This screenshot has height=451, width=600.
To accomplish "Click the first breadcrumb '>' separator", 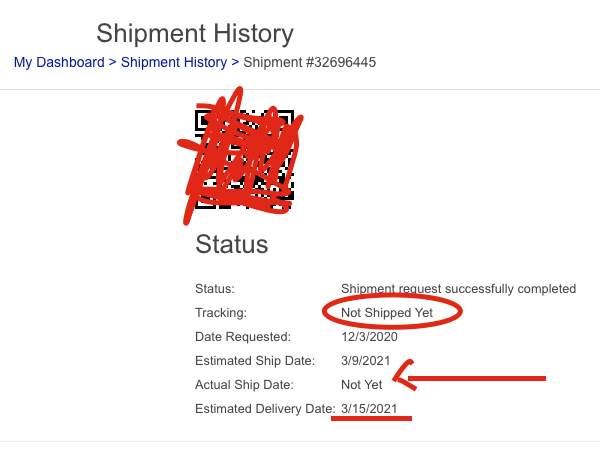I will [112, 62].
